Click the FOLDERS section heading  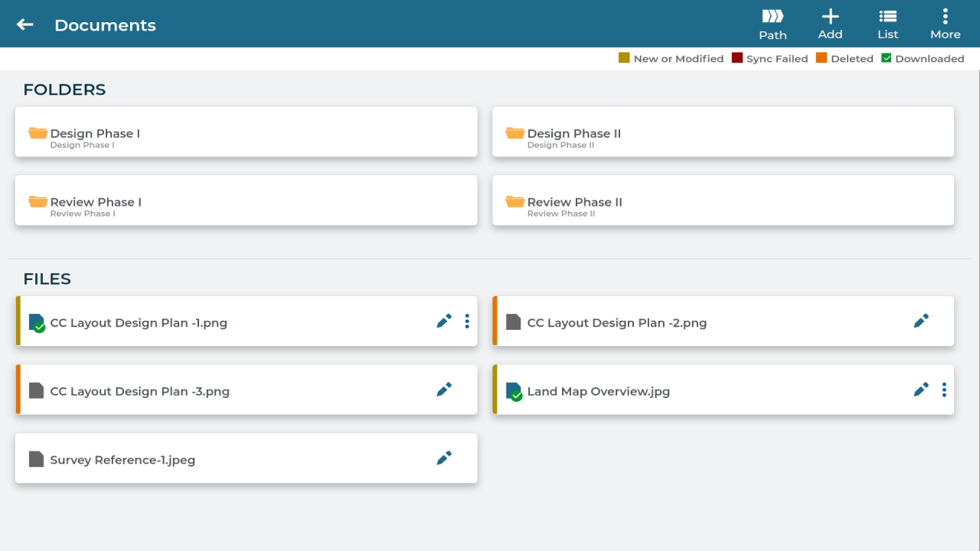click(x=64, y=90)
